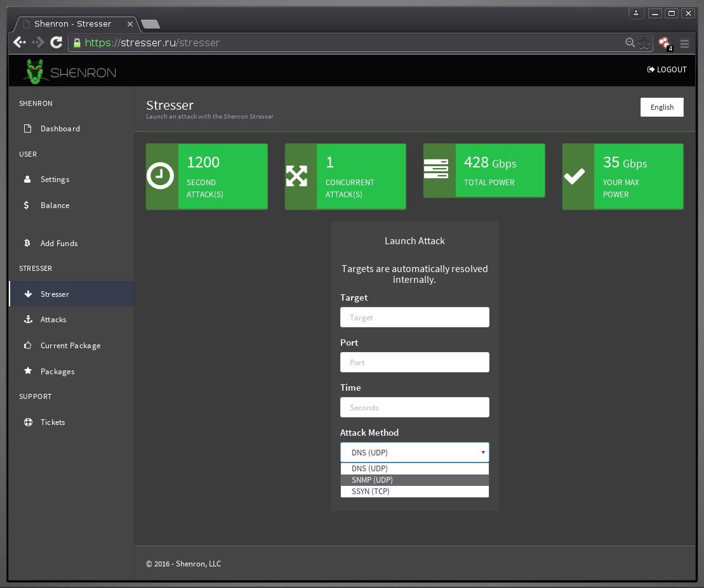The height and width of the screenshot is (588, 704).
Task: Open Settings in the sidebar
Action: tap(72, 180)
